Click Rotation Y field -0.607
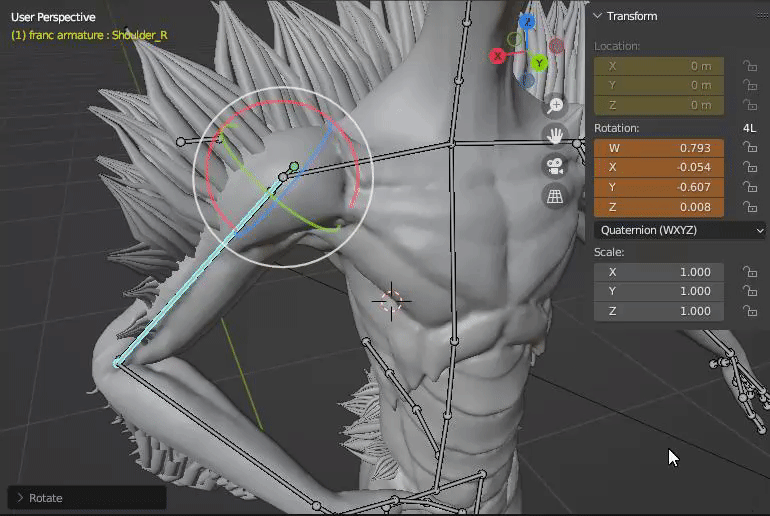Screen dimensions: 770x516 [659, 187]
